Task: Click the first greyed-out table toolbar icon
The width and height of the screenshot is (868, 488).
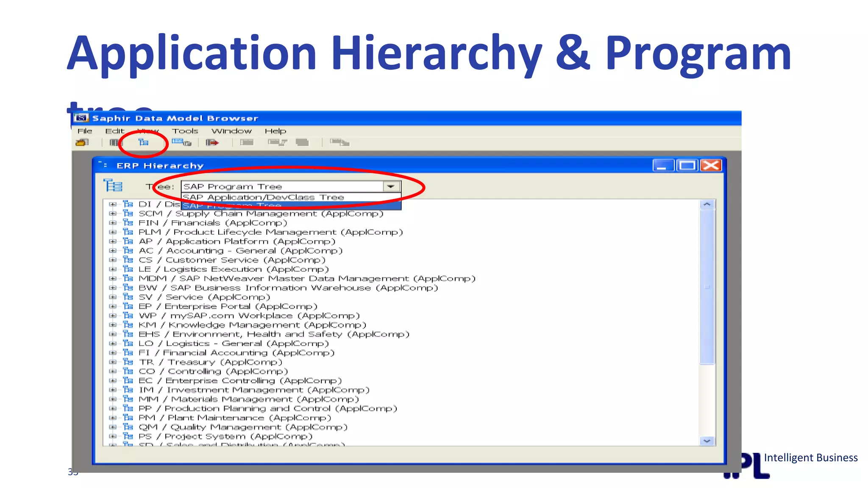Action: [x=247, y=142]
